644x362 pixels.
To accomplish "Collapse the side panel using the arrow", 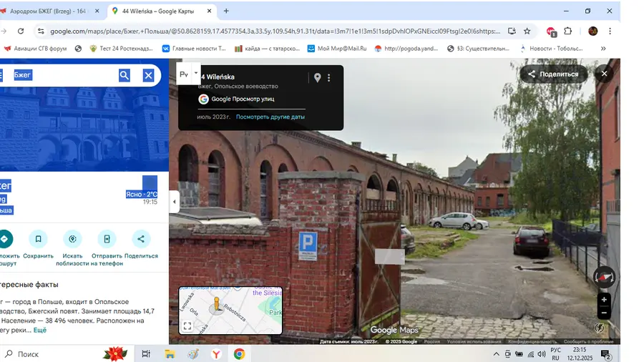I will click(x=174, y=202).
